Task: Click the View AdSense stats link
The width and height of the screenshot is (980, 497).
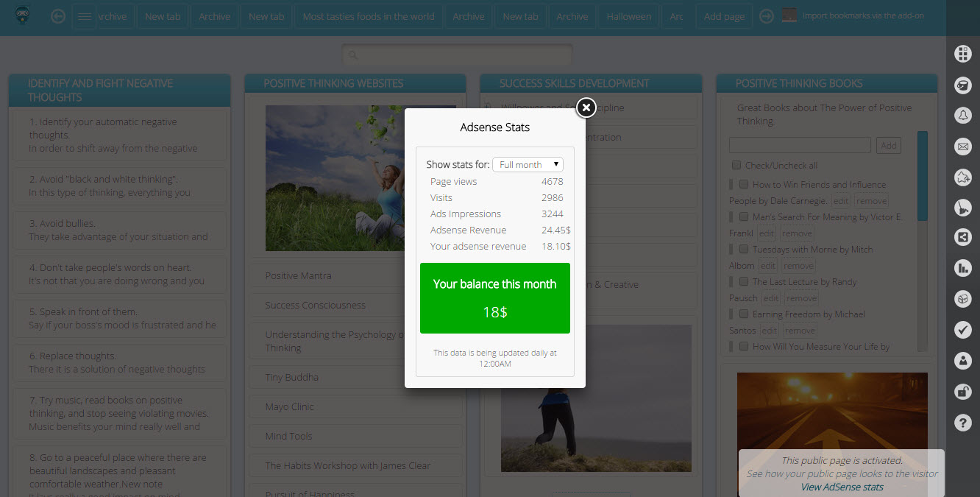Action: coord(842,487)
